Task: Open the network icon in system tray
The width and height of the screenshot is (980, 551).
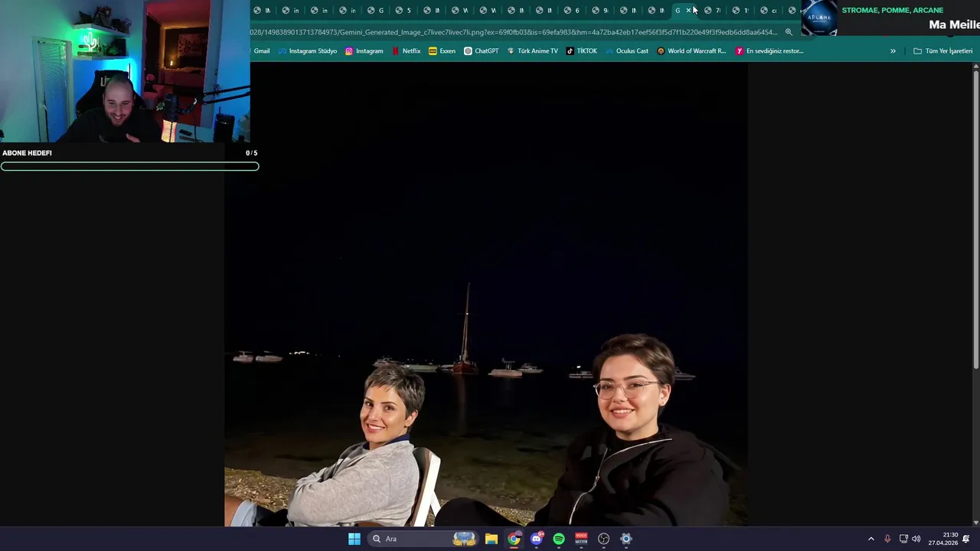Action: point(903,539)
